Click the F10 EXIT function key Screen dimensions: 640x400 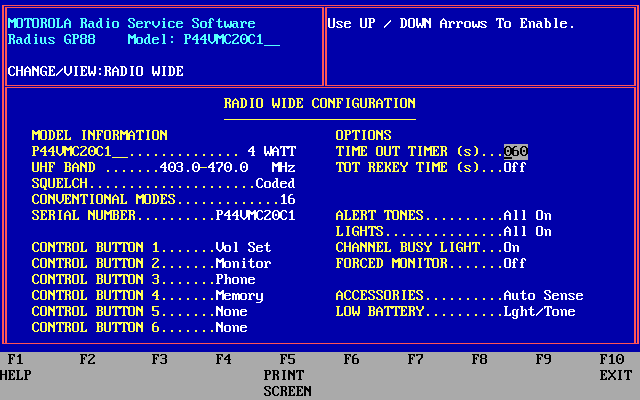[616, 367]
